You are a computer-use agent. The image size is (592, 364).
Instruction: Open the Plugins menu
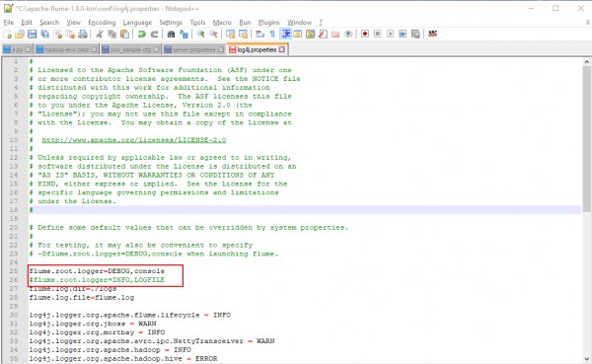click(268, 23)
